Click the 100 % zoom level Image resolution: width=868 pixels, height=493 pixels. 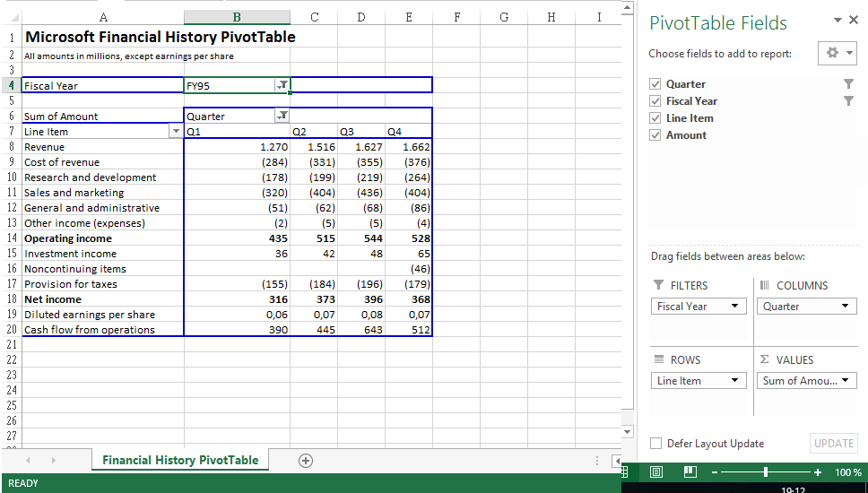pyautogui.click(x=848, y=472)
